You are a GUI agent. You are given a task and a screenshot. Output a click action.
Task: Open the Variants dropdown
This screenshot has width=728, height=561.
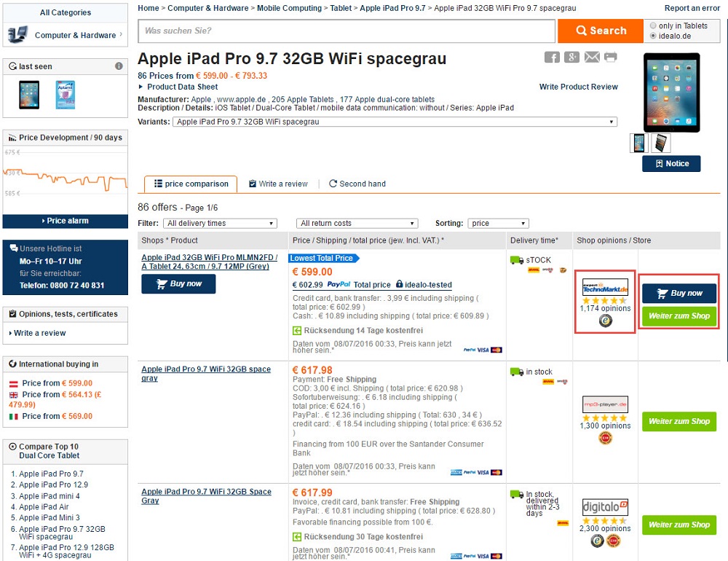(395, 122)
